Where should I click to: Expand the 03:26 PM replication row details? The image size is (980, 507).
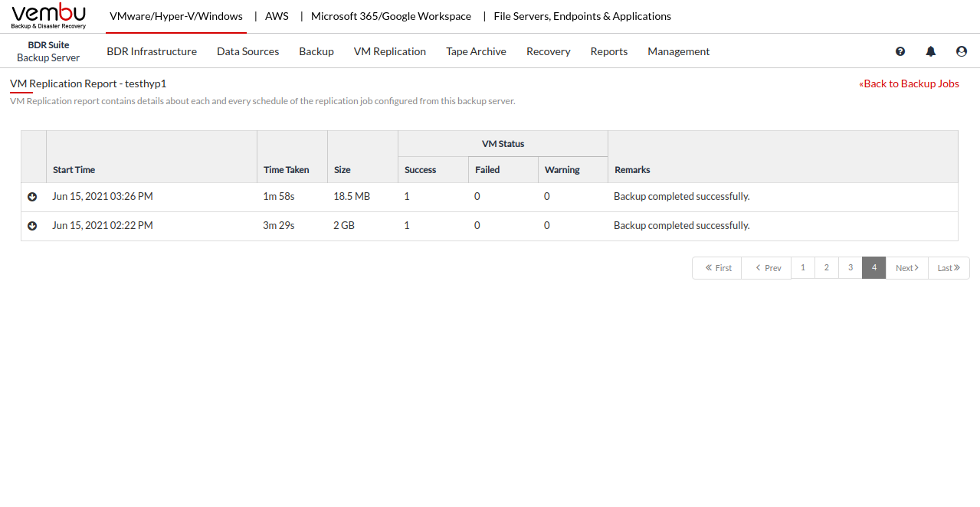(32, 197)
